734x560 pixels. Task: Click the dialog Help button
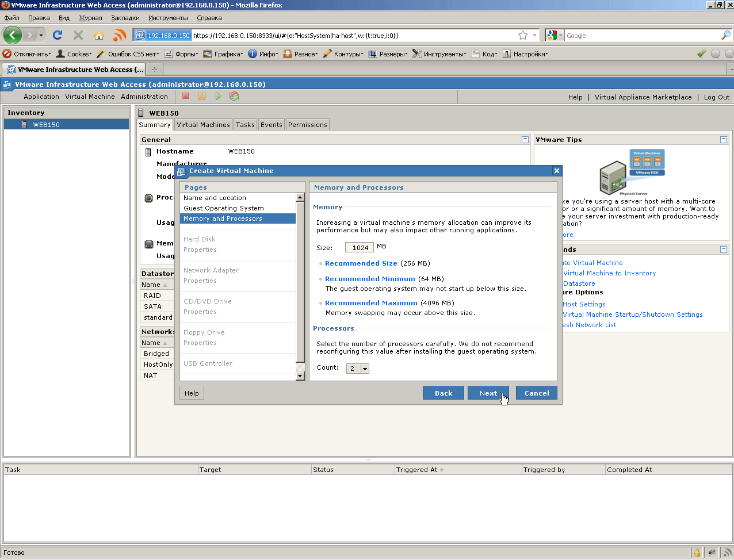click(x=192, y=393)
